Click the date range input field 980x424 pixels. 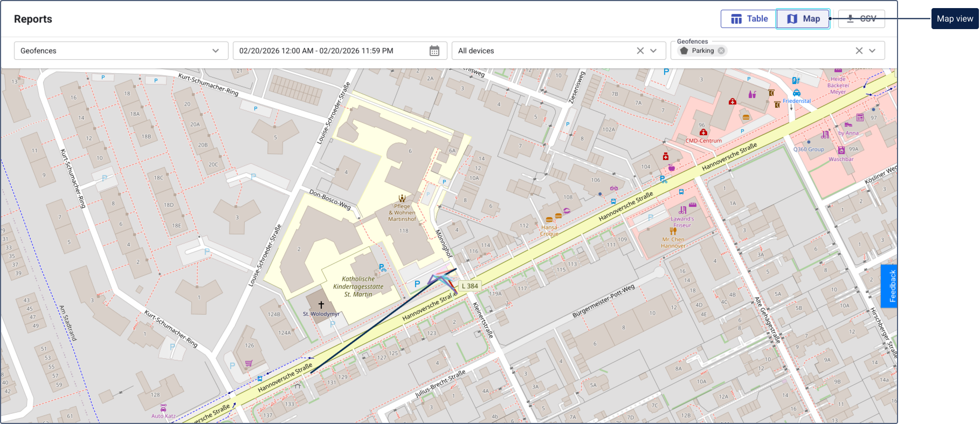pyautogui.click(x=330, y=51)
